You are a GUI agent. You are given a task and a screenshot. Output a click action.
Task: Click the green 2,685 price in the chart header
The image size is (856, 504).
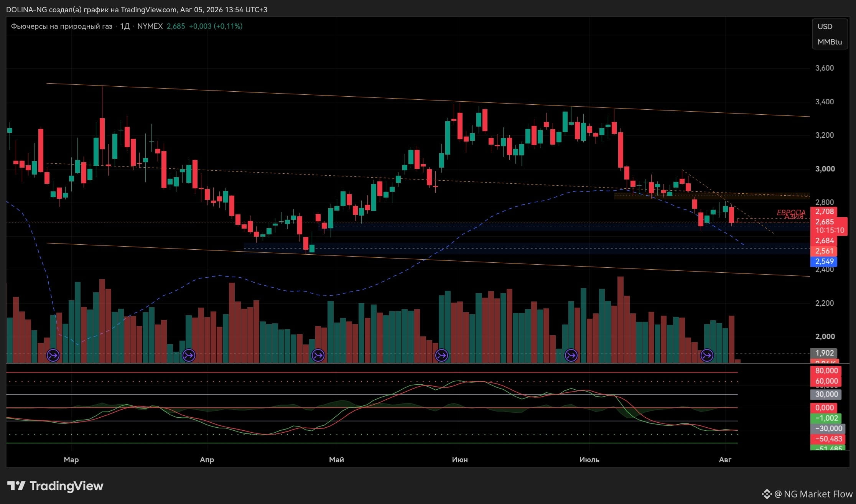point(176,26)
